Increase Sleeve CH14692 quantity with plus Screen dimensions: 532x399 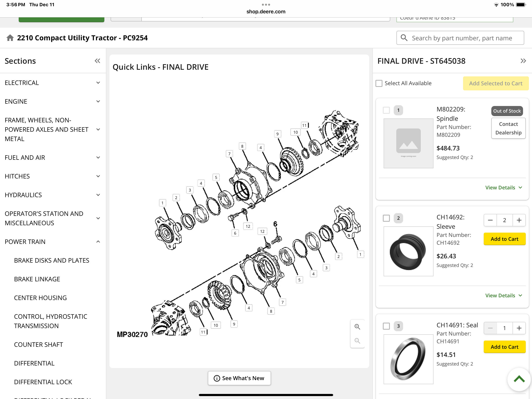[x=519, y=220]
